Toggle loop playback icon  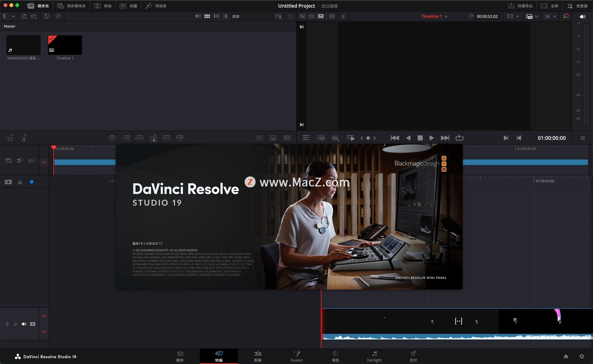(x=460, y=138)
